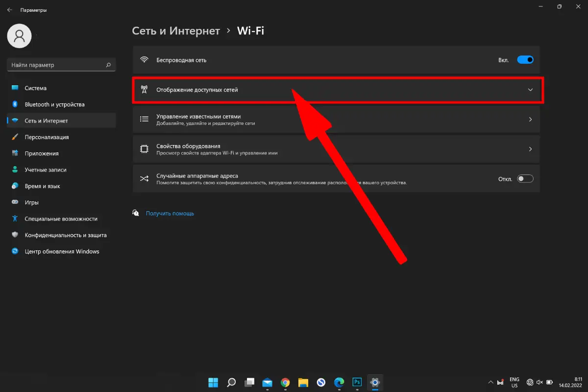Switch input language via ENG US

tap(514, 382)
